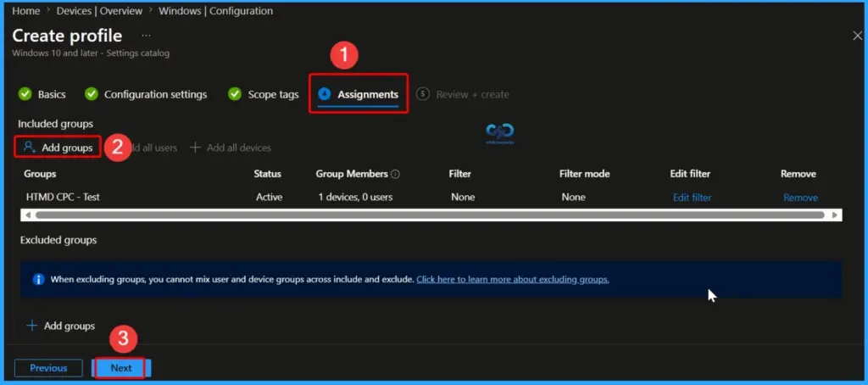Click the Next button
Viewport: 868px width, 385px height.
(121, 368)
